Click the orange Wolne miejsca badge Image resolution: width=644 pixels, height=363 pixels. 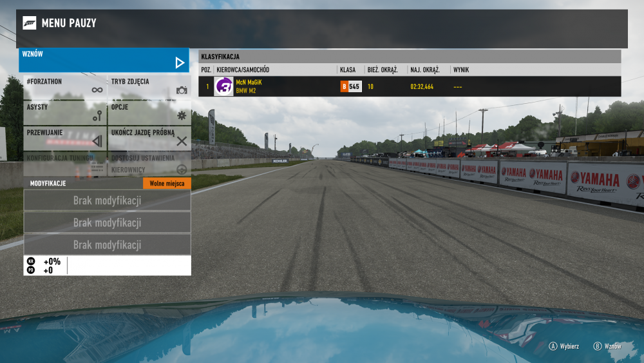[x=167, y=183]
